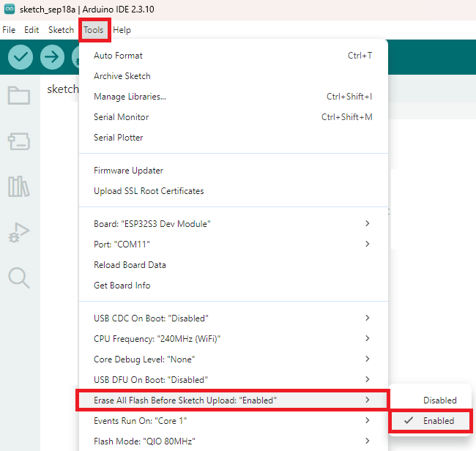The height and width of the screenshot is (451, 476).
Task: Open the Boards Manager sidebar icon
Action: point(19,141)
